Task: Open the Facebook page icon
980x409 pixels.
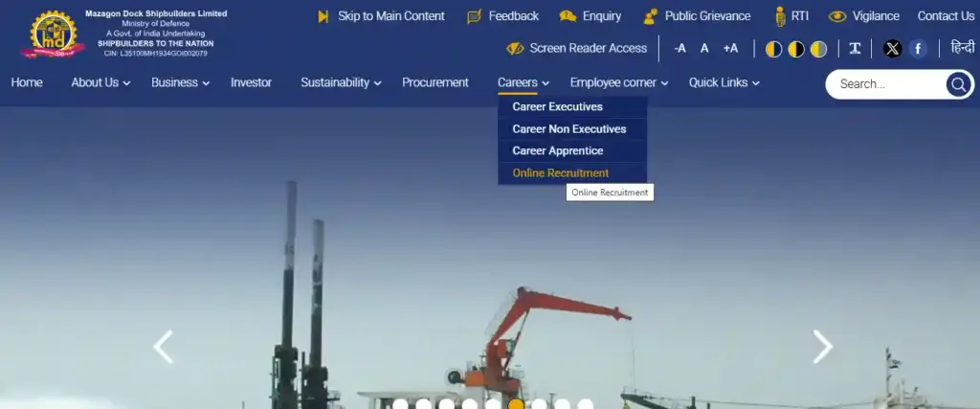Action: (x=918, y=49)
